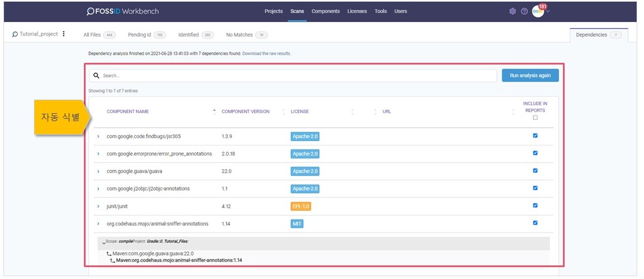Toggle the Include in Reports header checkbox

535,118
